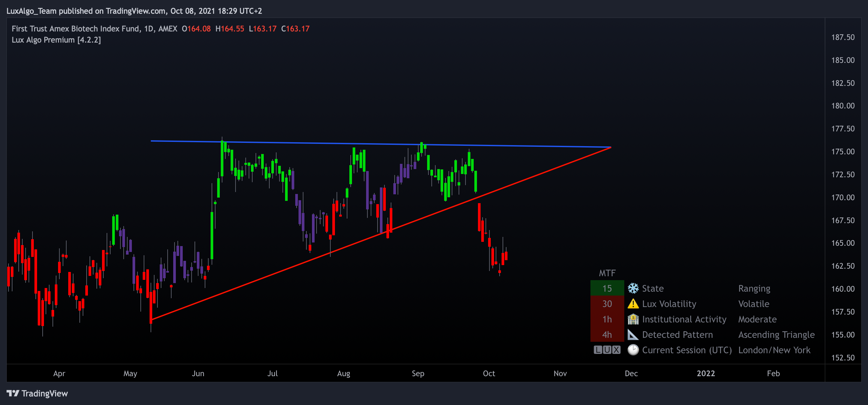
Task: Click the 185.00 price axis label
Action: tap(843, 60)
